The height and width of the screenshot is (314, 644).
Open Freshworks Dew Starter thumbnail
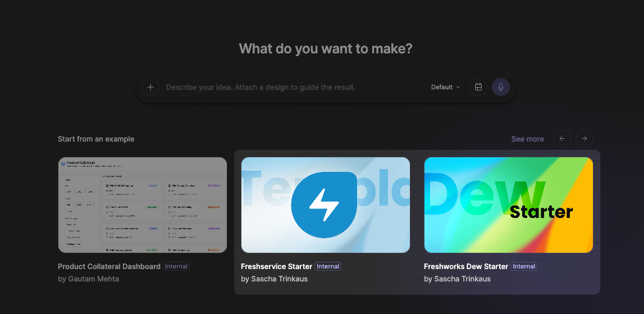click(509, 204)
